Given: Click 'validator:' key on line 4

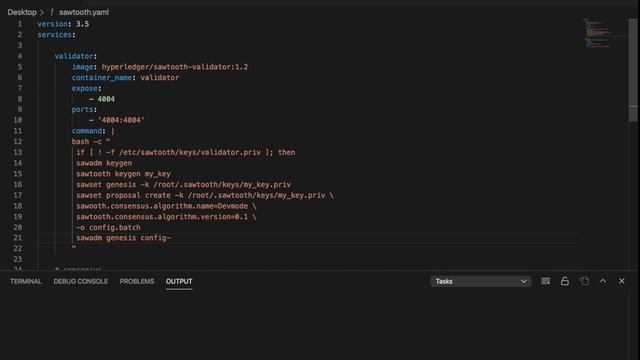Looking at the screenshot, I should 76,56.
